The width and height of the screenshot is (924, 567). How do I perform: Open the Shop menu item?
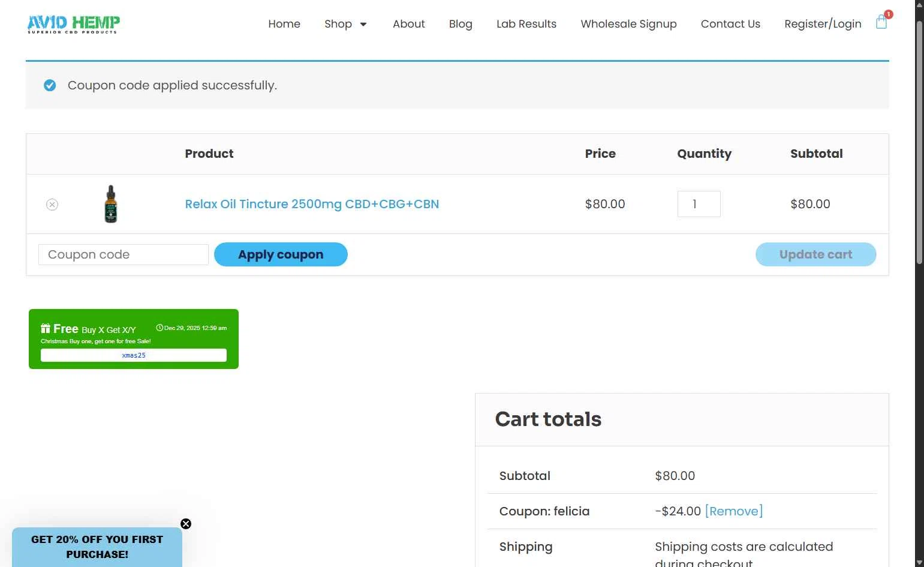point(338,24)
